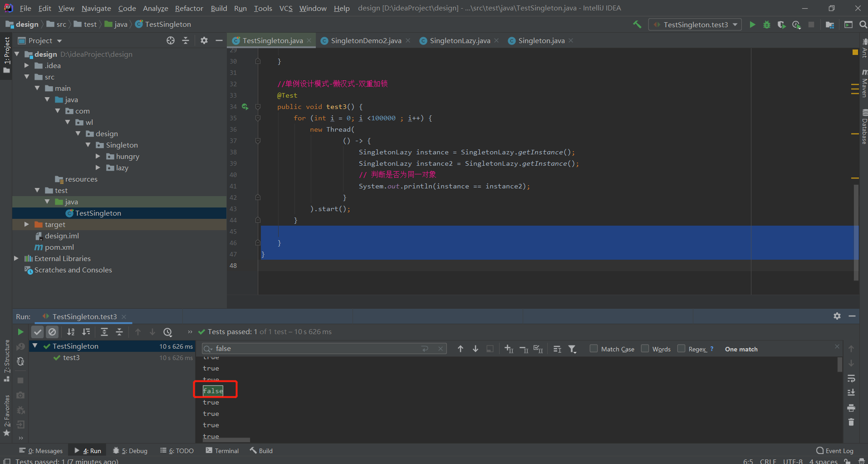Start debugging with the green bug icon
The image size is (868, 464).
coord(767,25)
